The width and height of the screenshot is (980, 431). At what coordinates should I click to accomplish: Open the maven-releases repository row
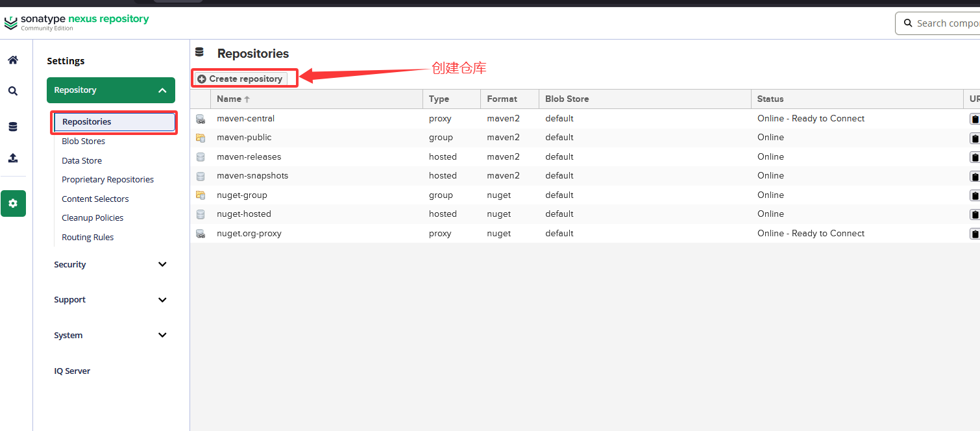[585, 157]
